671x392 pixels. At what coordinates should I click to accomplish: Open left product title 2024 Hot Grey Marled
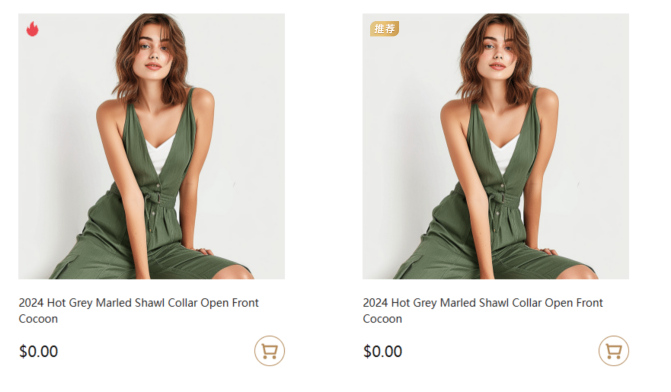138,311
